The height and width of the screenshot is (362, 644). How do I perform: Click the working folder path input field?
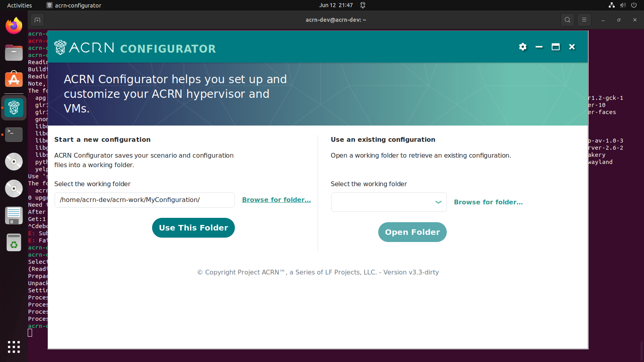click(x=145, y=200)
